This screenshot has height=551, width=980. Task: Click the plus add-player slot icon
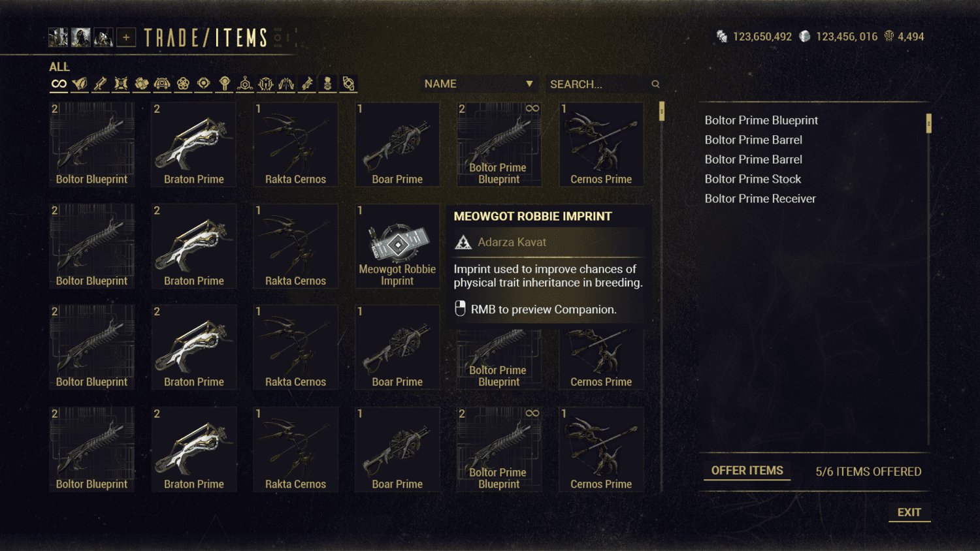126,37
